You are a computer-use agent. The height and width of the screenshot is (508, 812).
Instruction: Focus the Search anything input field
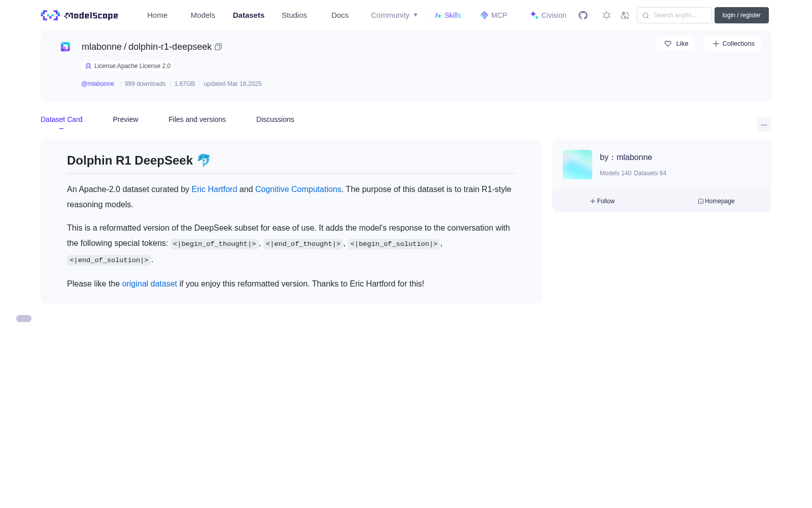[x=674, y=15]
